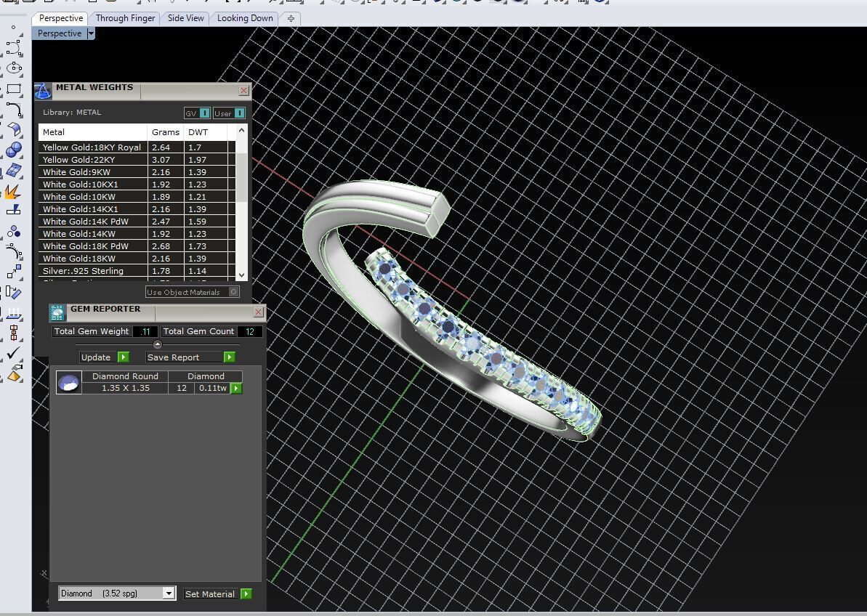Select the Scale tool
867x616 pixels.
point(14,271)
